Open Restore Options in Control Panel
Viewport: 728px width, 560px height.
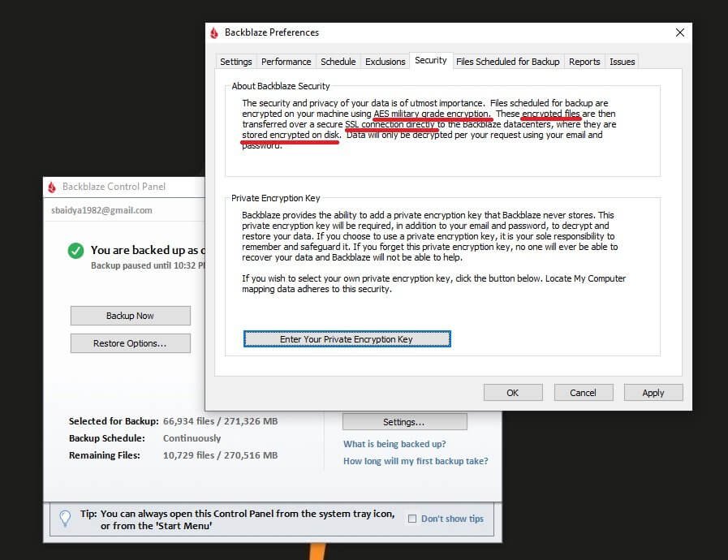131,343
